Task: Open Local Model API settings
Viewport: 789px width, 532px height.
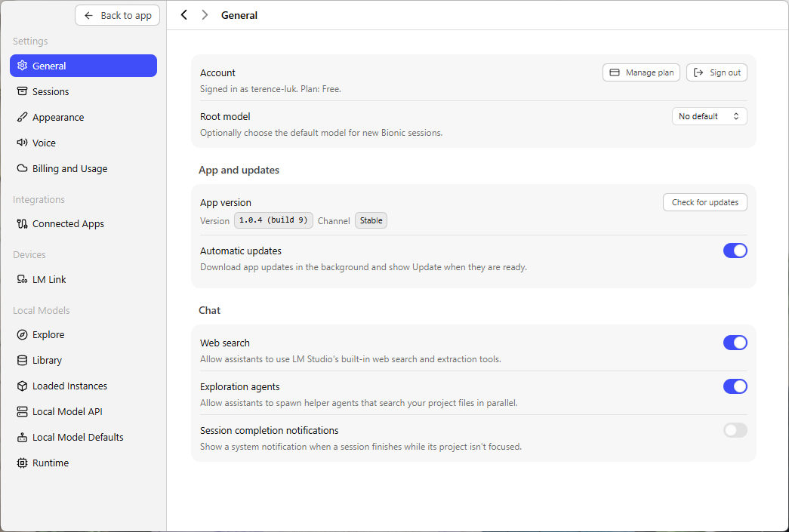Action: [84, 412]
